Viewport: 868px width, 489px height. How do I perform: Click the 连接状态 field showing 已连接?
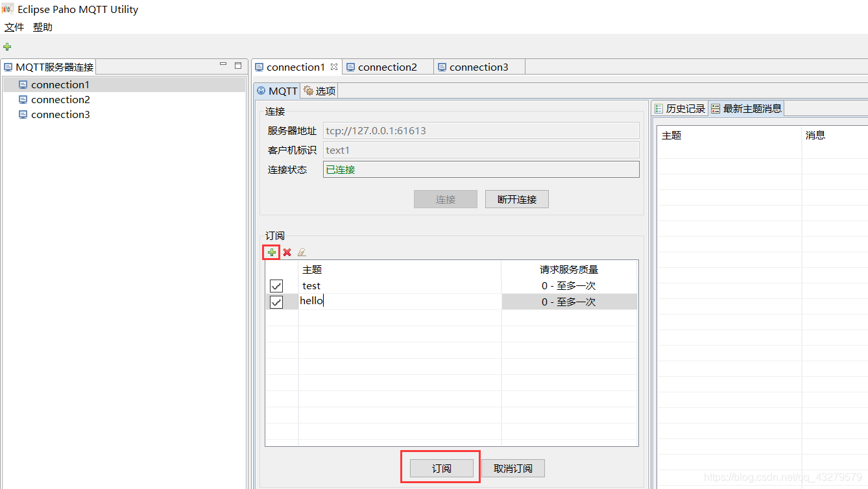(481, 169)
